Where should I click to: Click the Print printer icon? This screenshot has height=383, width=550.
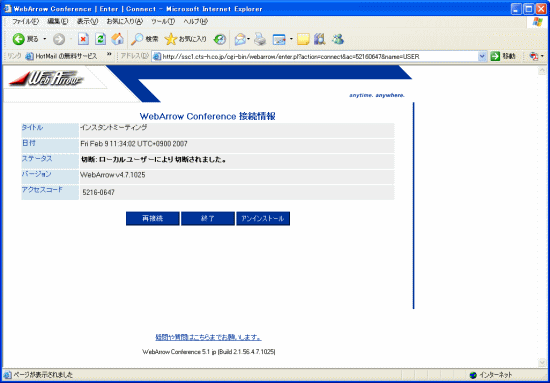pos(260,39)
